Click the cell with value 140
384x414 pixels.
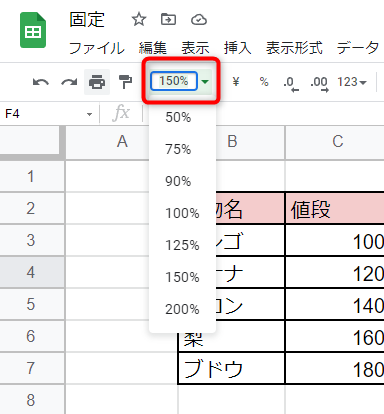(335, 304)
